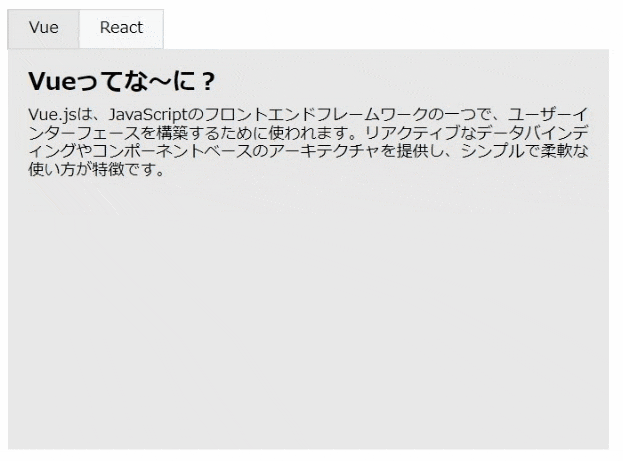Select the Vue tab
This screenshot has height=461, width=623.
coord(43,29)
